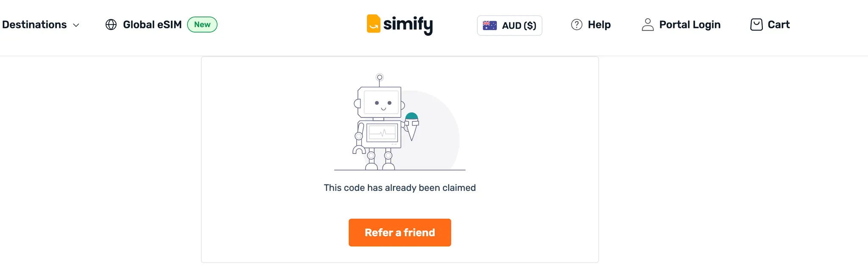Click the Australian flag icon

[x=490, y=25]
